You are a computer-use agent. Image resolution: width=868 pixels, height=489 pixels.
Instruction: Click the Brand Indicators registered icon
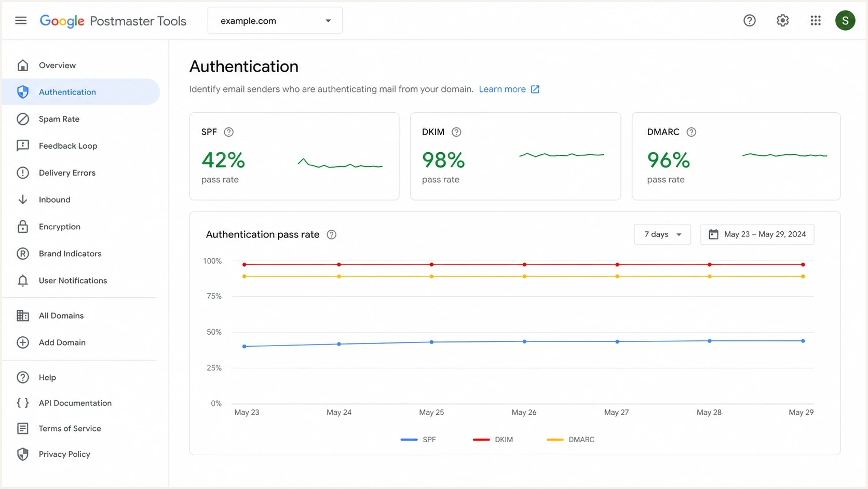tap(23, 254)
